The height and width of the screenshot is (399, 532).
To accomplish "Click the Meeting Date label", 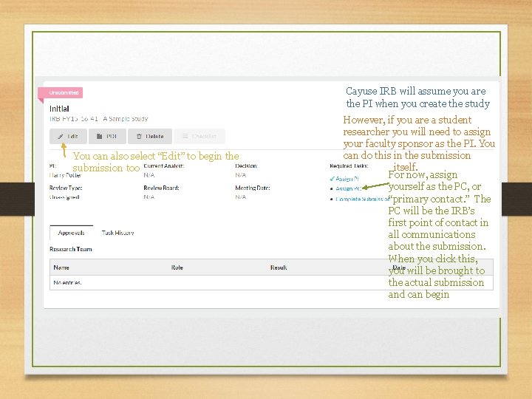I will tap(253, 188).
